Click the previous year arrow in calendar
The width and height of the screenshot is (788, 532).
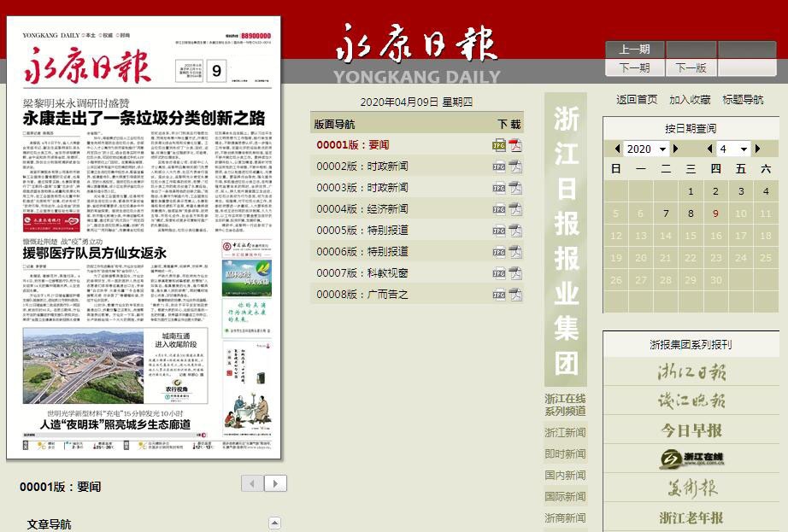tap(617, 149)
